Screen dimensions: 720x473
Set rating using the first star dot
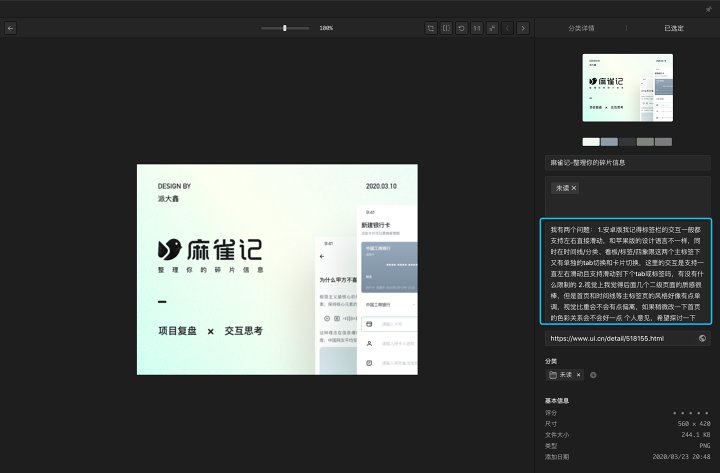coord(674,413)
